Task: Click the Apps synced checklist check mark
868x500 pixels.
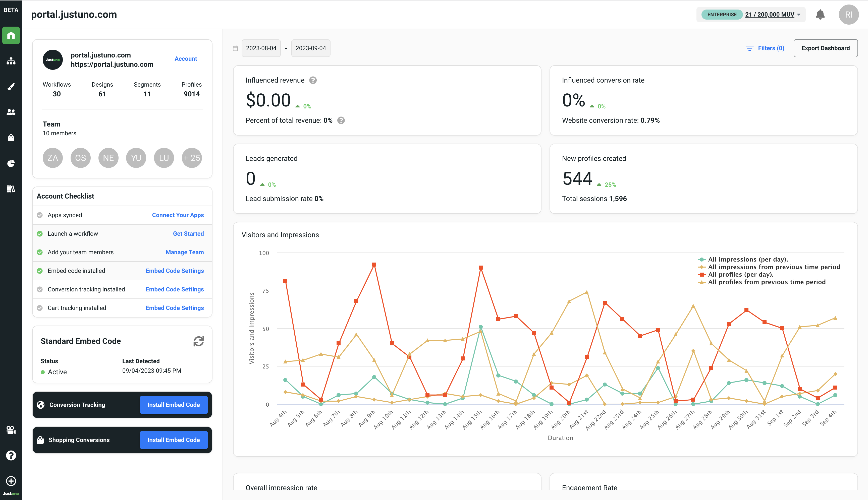Action: point(40,215)
